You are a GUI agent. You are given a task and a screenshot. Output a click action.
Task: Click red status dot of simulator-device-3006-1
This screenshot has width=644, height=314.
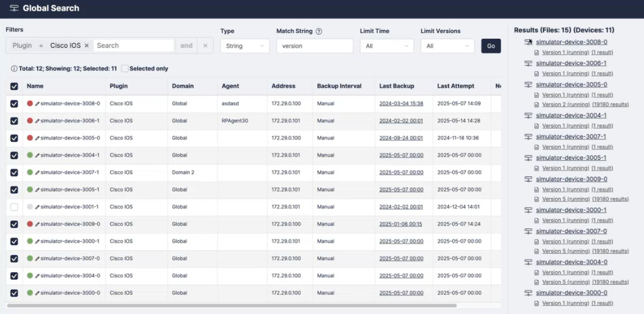click(x=30, y=121)
